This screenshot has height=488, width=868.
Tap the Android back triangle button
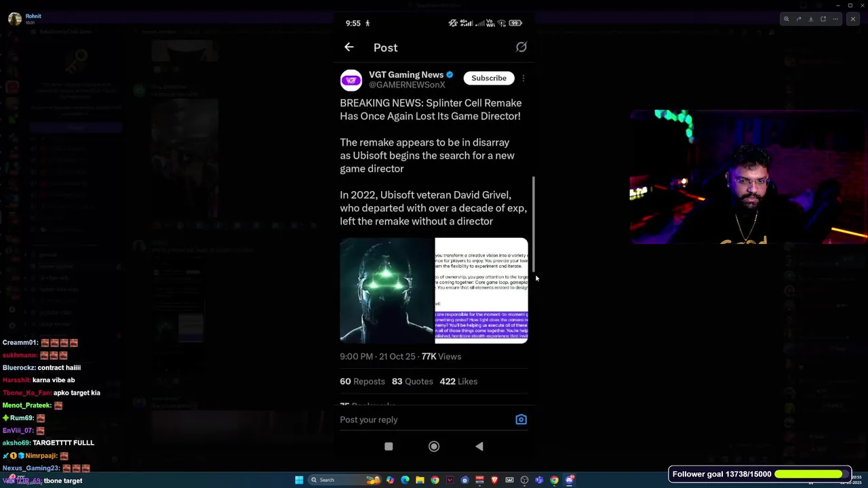click(x=479, y=447)
